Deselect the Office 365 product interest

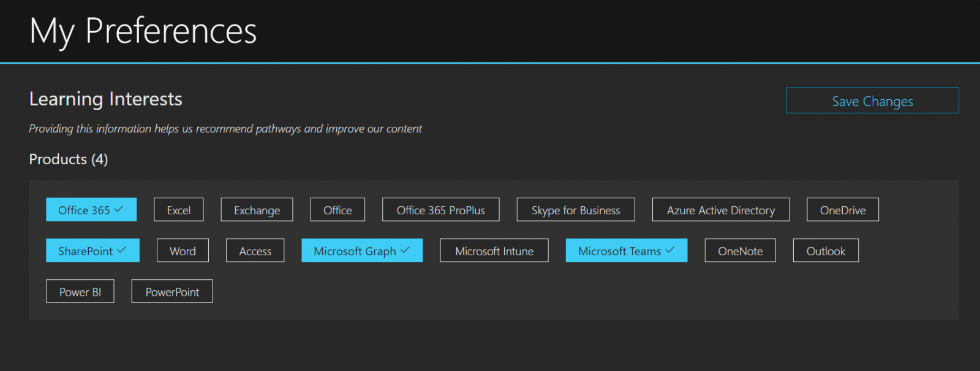point(91,209)
